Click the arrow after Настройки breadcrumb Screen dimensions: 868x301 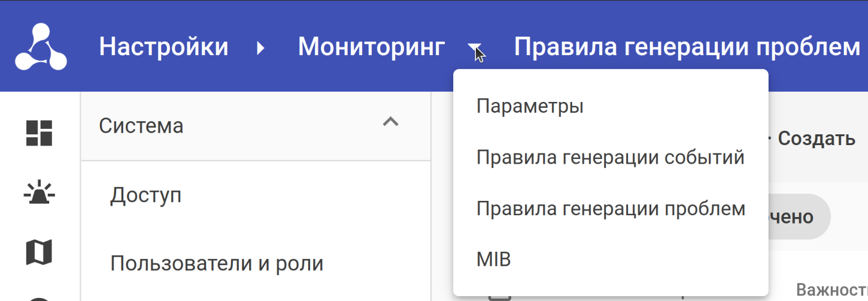tap(260, 47)
